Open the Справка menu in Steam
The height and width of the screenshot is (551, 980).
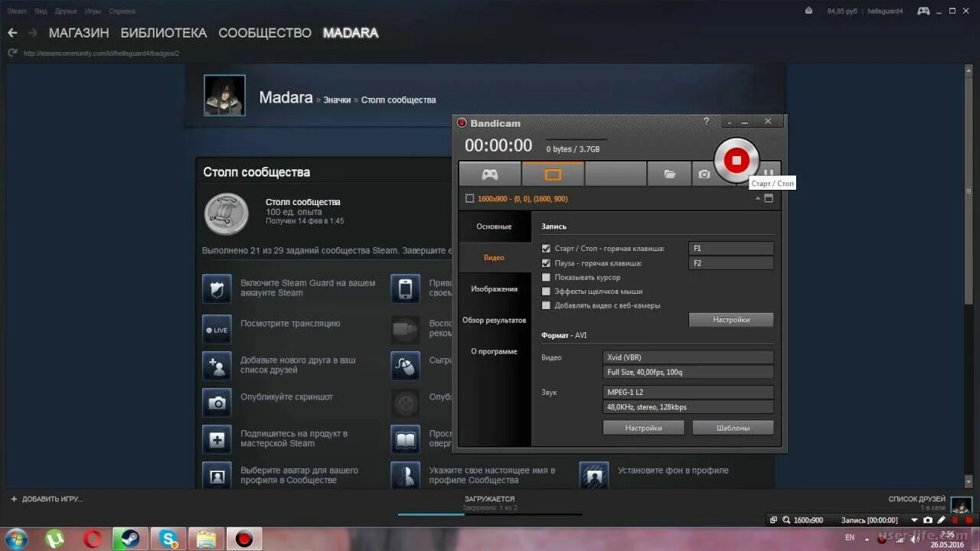(x=122, y=11)
